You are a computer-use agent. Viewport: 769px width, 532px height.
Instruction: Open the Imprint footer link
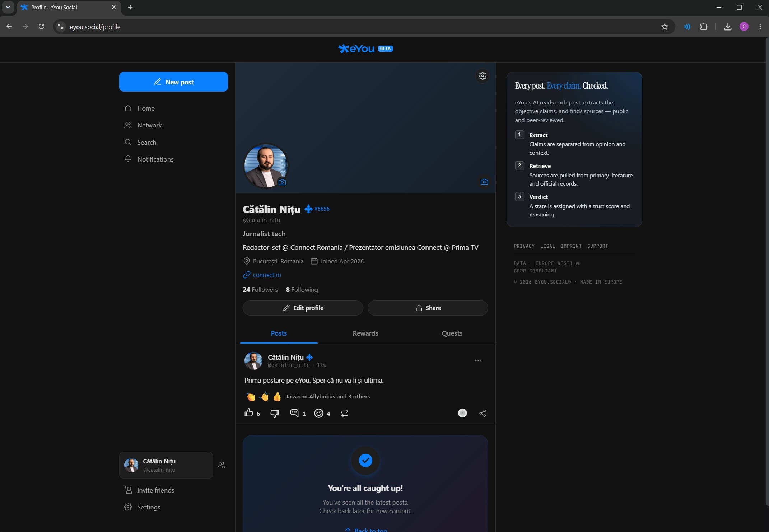point(571,246)
